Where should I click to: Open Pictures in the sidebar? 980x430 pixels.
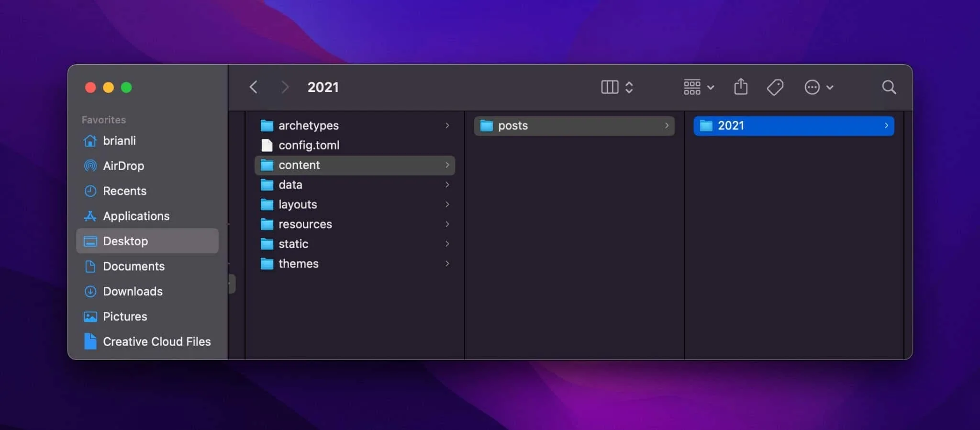click(x=147, y=317)
